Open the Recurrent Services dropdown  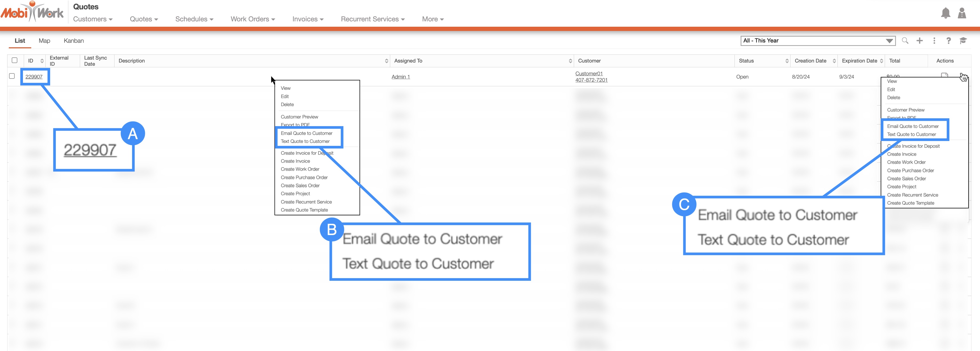pos(373,19)
